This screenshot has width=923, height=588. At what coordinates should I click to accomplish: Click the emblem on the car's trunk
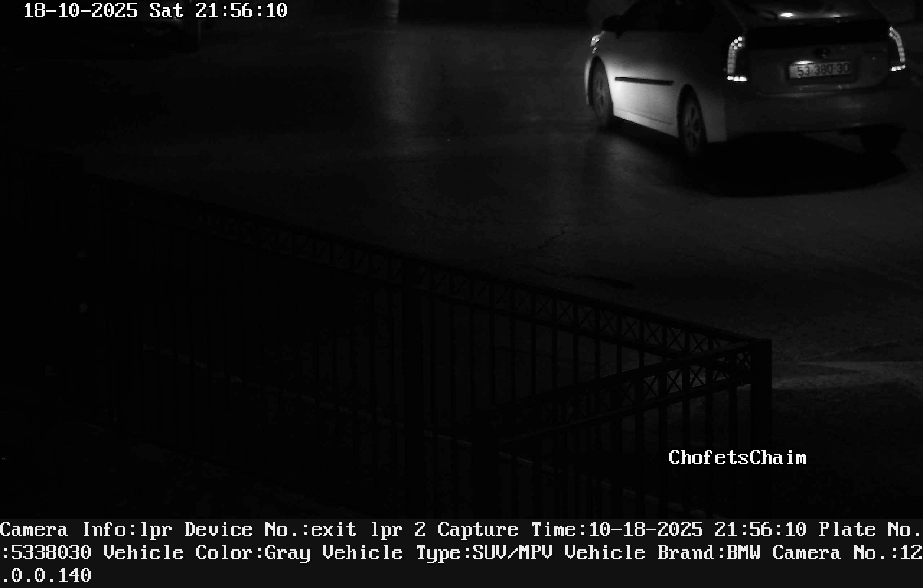[822, 52]
